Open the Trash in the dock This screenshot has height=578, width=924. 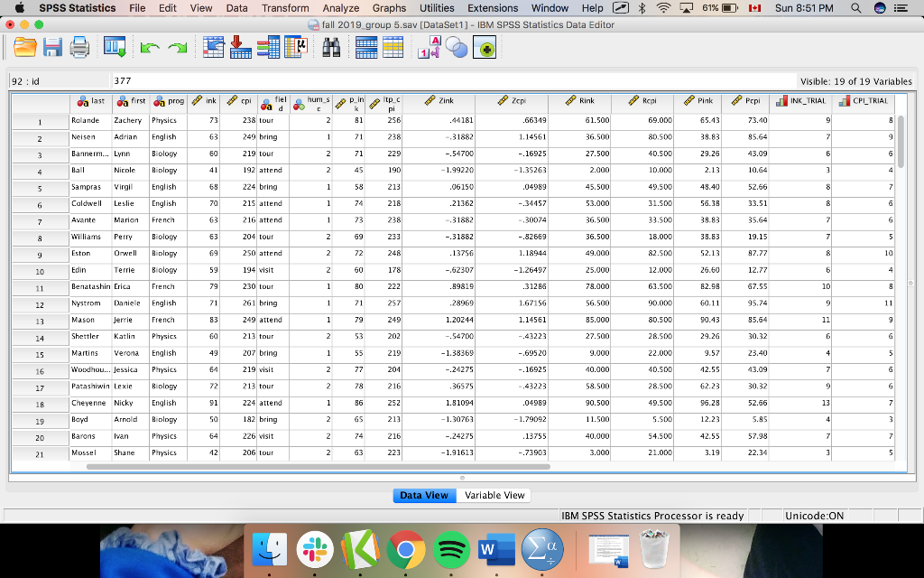click(652, 548)
